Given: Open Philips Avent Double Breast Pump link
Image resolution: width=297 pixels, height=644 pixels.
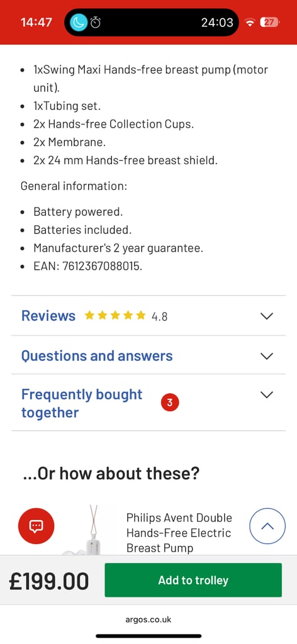Looking at the screenshot, I should tap(179, 533).
